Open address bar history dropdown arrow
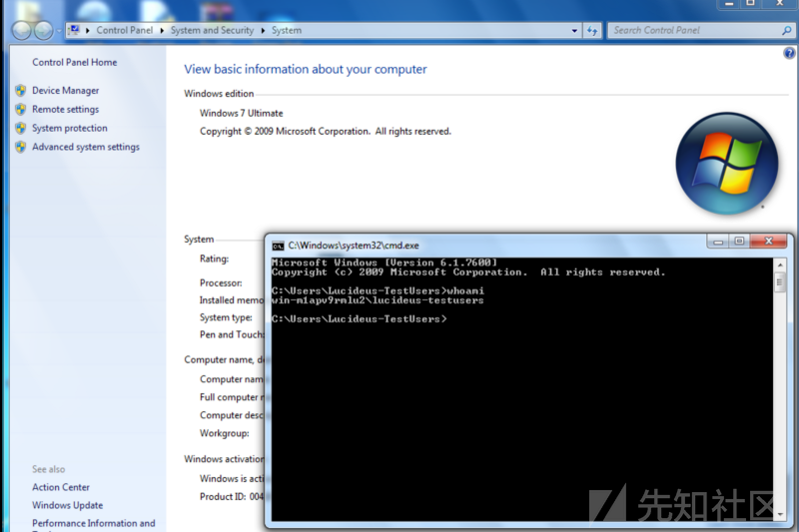799x532 pixels. pyautogui.click(x=574, y=31)
